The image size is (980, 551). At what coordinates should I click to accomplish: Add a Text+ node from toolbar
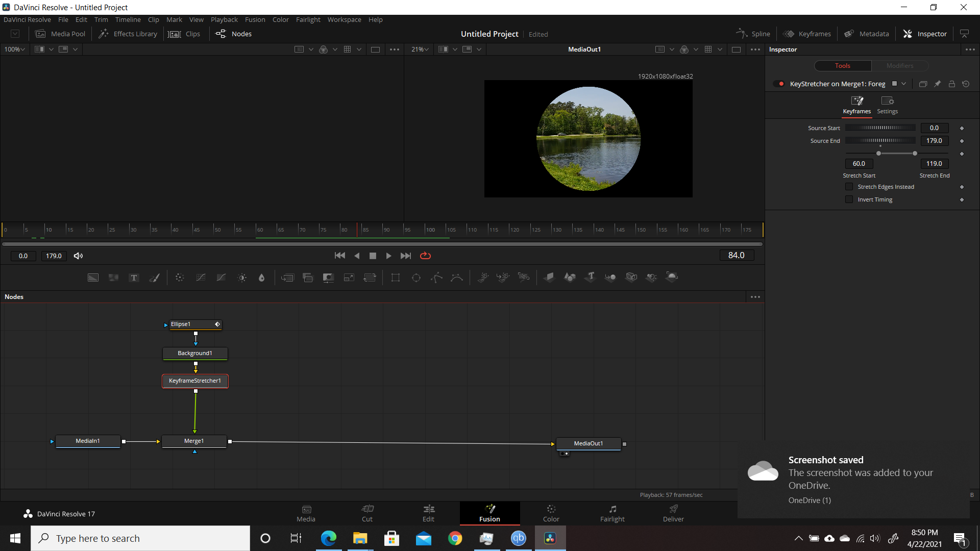pyautogui.click(x=134, y=278)
